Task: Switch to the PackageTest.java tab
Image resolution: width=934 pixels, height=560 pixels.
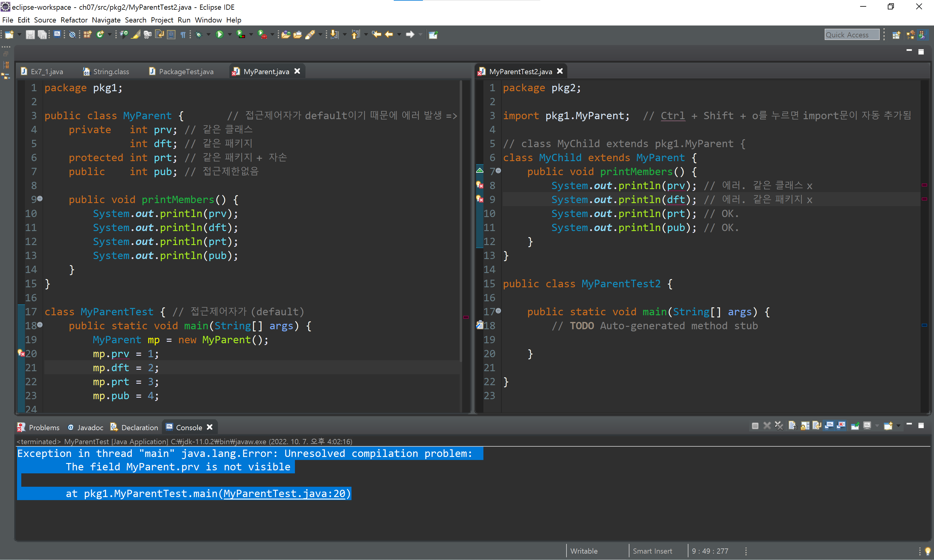Action: tap(185, 72)
